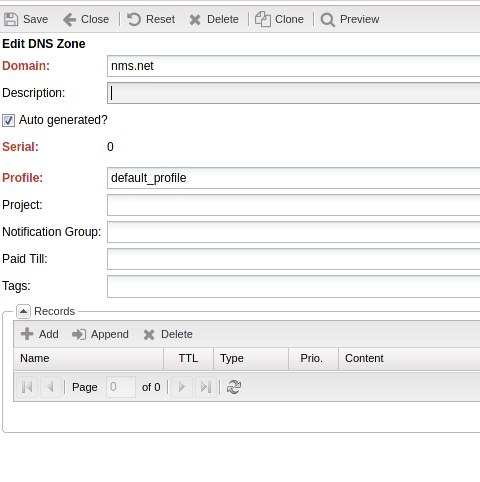This screenshot has height=482, width=480.
Task: Click the Reset button label
Action: 160,19
